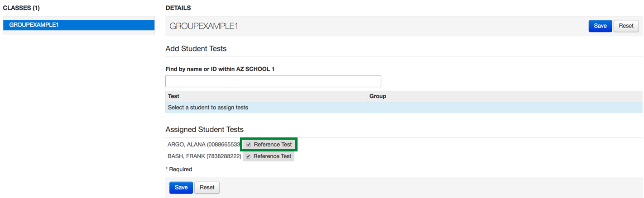Click the GROUPEXAMPLE1 title in Details panel
The width and height of the screenshot is (644, 198).
(x=203, y=26)
